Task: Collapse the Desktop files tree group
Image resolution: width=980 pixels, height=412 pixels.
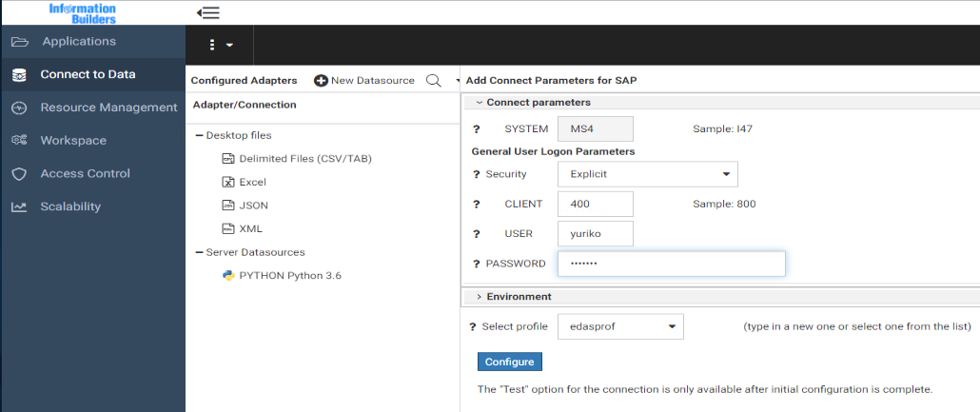Action: [200, 136]
